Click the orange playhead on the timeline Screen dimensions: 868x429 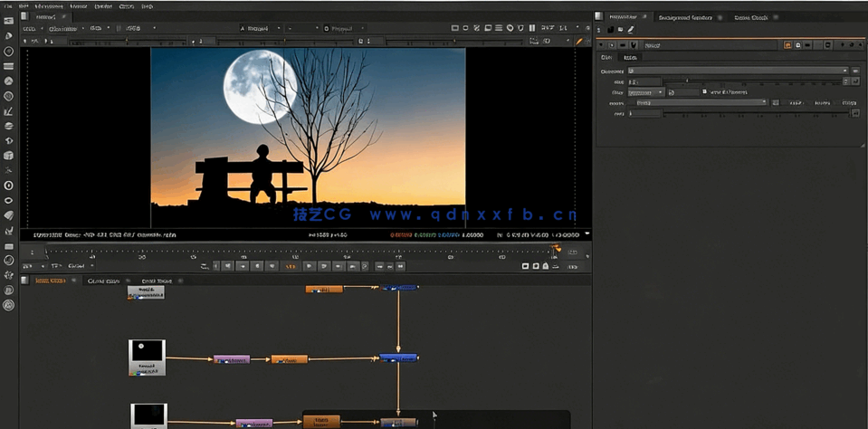click(x=557, y=248)
